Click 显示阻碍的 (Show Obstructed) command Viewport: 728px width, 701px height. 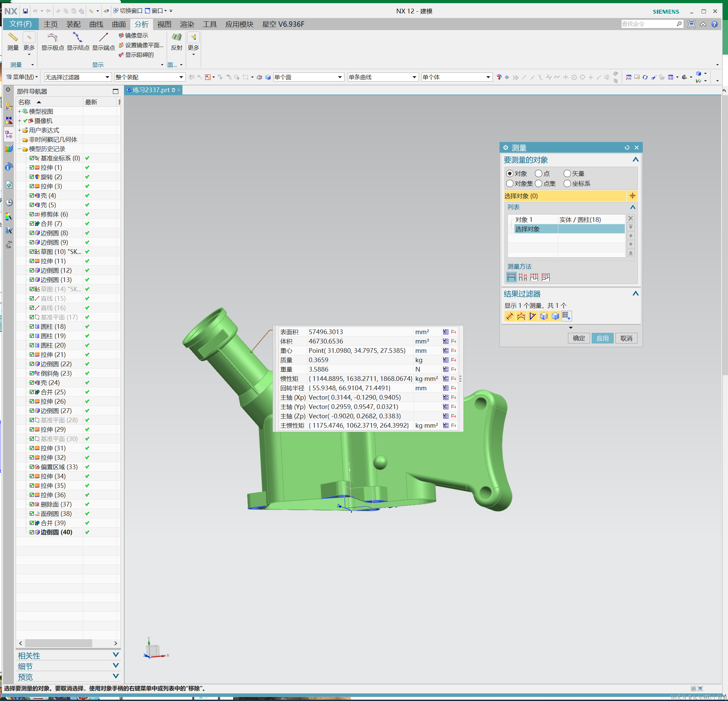pyautogui.click(x=136, y=54)
